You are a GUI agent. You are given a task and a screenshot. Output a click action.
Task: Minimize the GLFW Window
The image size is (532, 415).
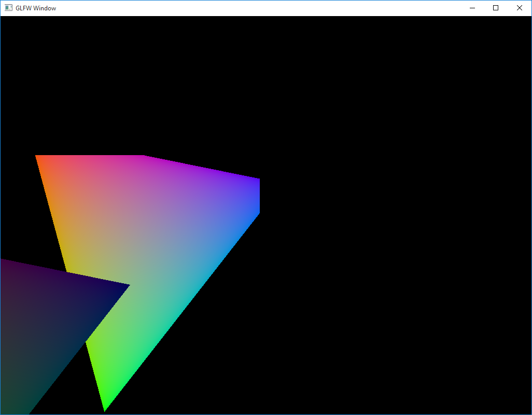click(x=472, y=8)
